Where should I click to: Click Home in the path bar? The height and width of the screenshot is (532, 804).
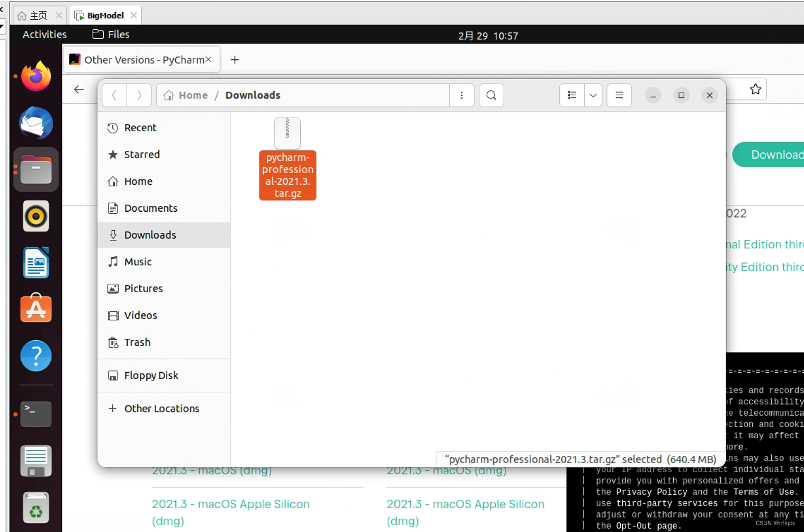point(186,95)
